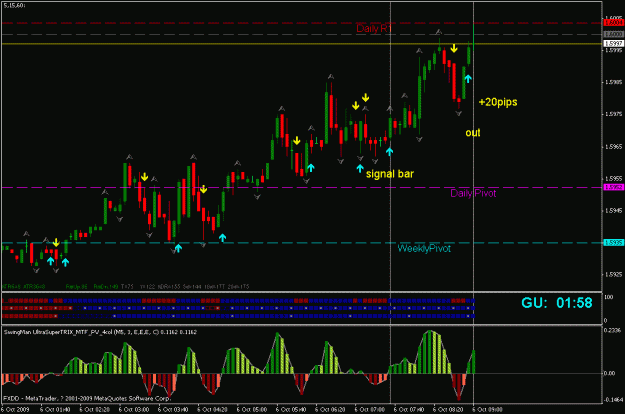Click the 100 level label in the dots panel
The width and height of the screenshot is (625, 414).
pyautogui.click(x=609, y=297)
